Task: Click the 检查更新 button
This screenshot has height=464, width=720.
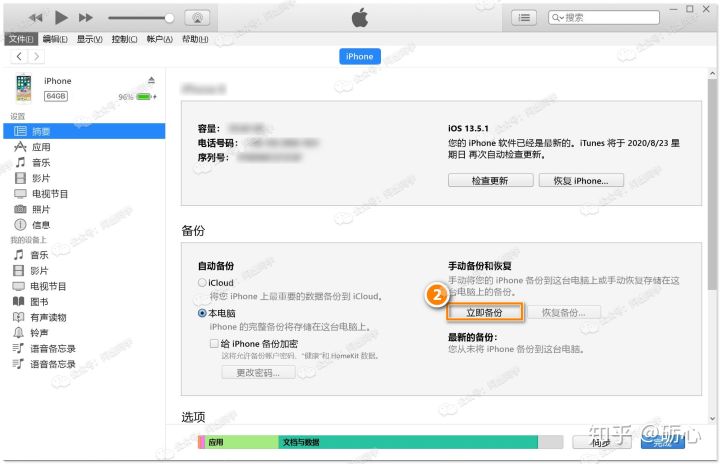Action: (490, 181)
